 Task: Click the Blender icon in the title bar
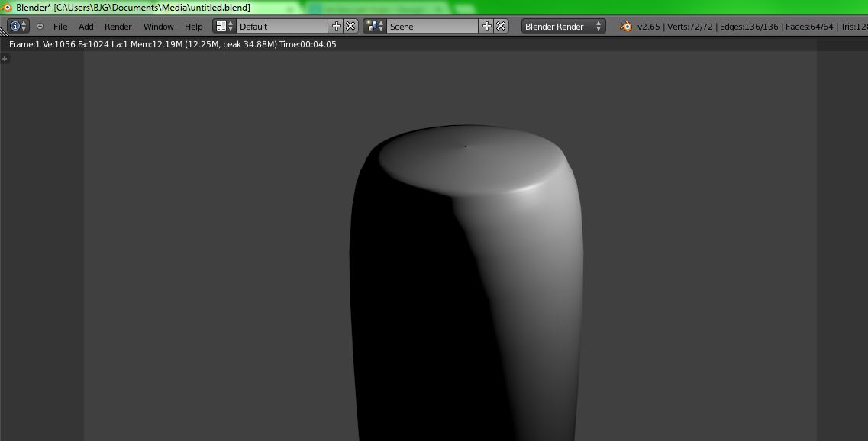[x=6, y=8]
